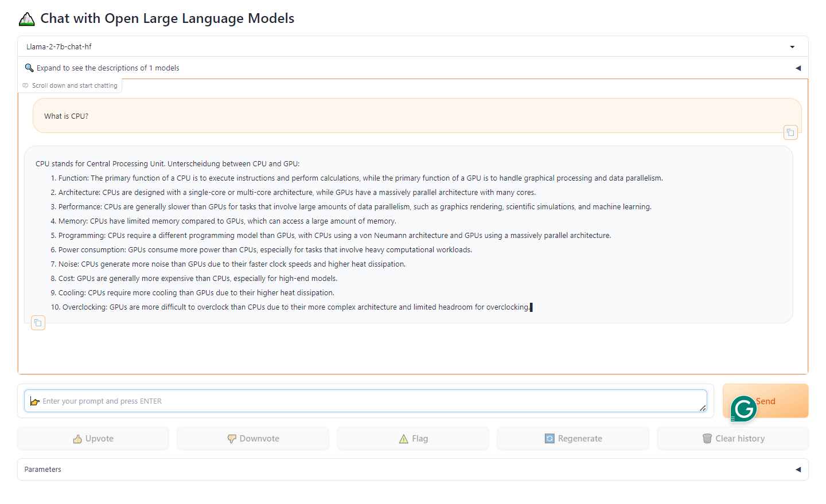The height and width of the screenshot is (504, 826).
Task: Click the mountain logo beside page title
Action: pos(27,19)
